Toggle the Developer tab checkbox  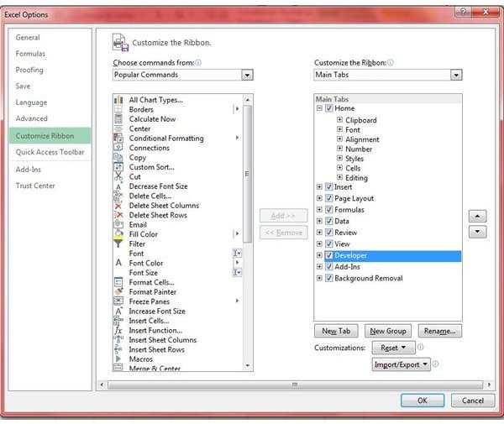tap(328, 255)
